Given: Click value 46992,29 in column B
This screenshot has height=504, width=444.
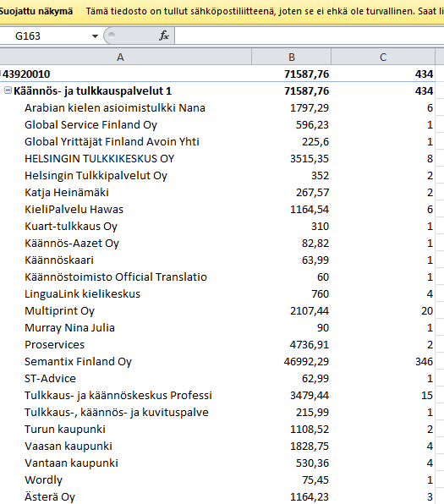Looking at the screenshot, I should click(x=306, y=362).
